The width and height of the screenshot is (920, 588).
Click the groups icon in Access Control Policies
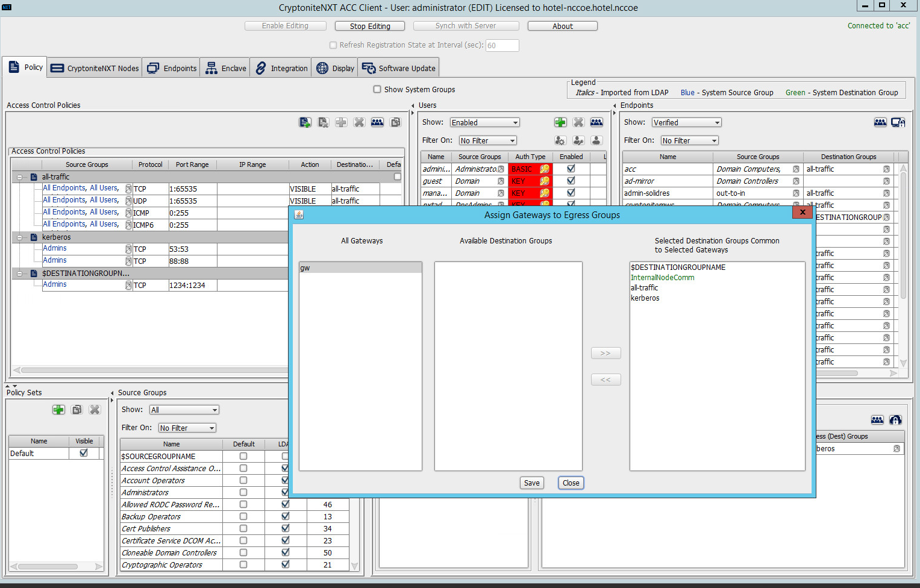[x=377, y=122]
